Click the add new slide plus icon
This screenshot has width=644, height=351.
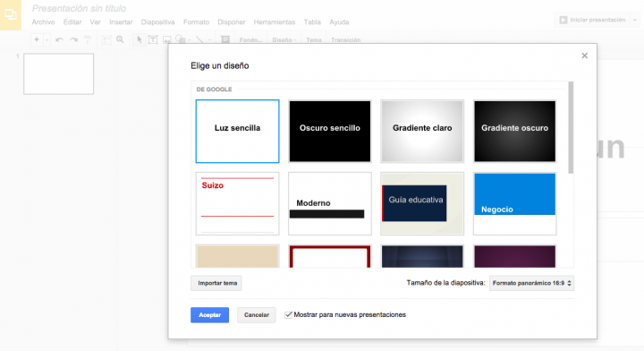[37, 40]
